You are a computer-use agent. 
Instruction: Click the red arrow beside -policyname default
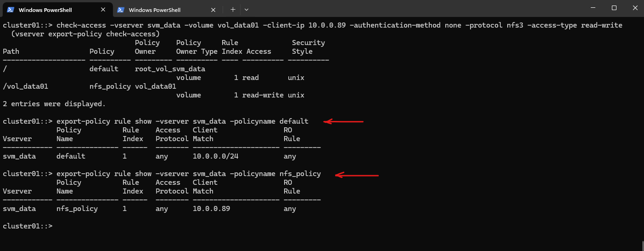coord(343,122)
